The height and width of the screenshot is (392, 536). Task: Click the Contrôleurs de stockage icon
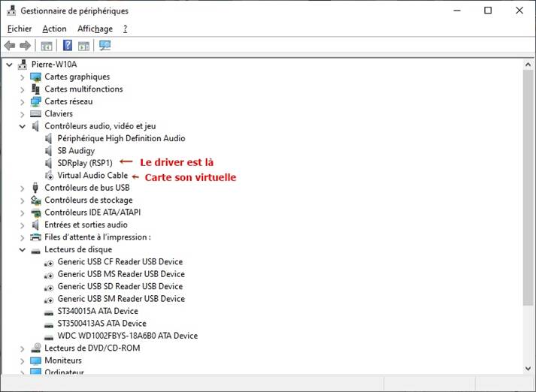click(x=35, y=200)
